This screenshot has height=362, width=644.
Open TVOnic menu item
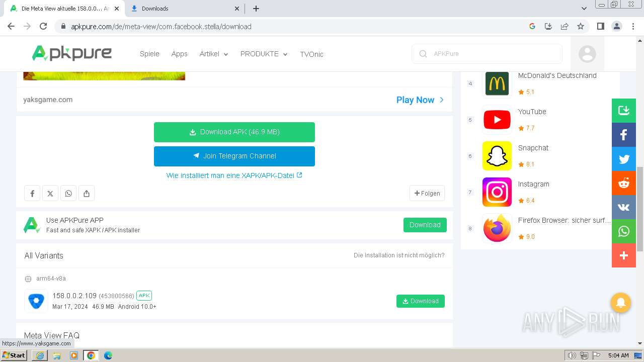coord(311,54)
